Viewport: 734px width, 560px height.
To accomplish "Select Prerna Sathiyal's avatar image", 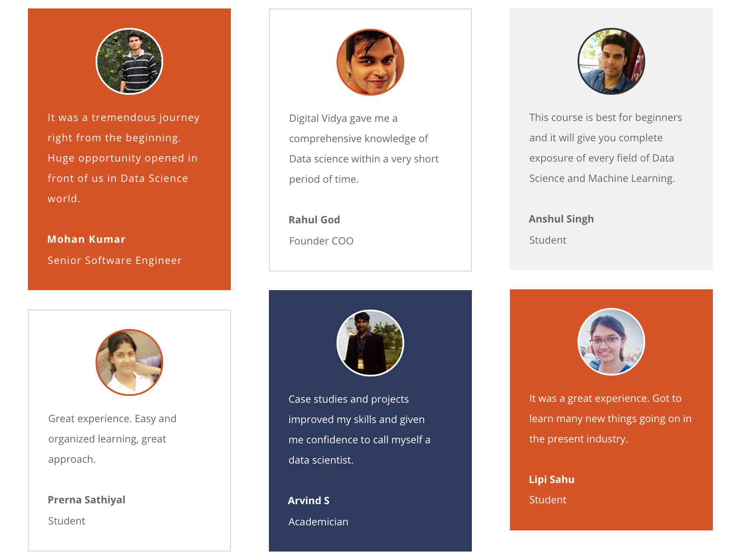I will click(x=129, y=362).
